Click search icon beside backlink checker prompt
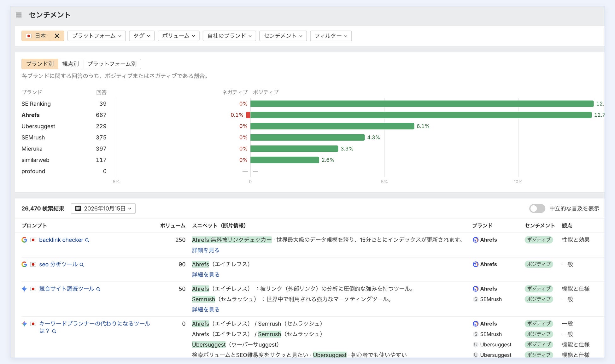Screen dimensions: 615x364 click(x=87, y=240)
